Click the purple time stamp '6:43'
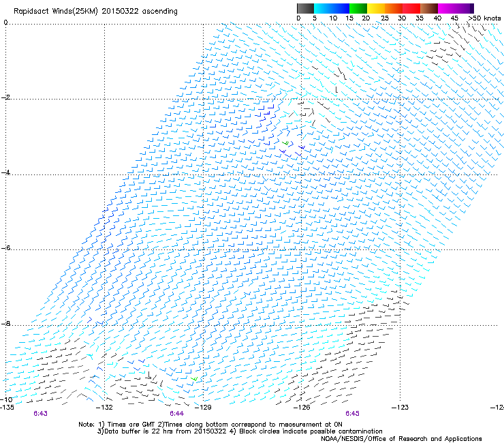504x443 pixels. (x=40, y=414)
